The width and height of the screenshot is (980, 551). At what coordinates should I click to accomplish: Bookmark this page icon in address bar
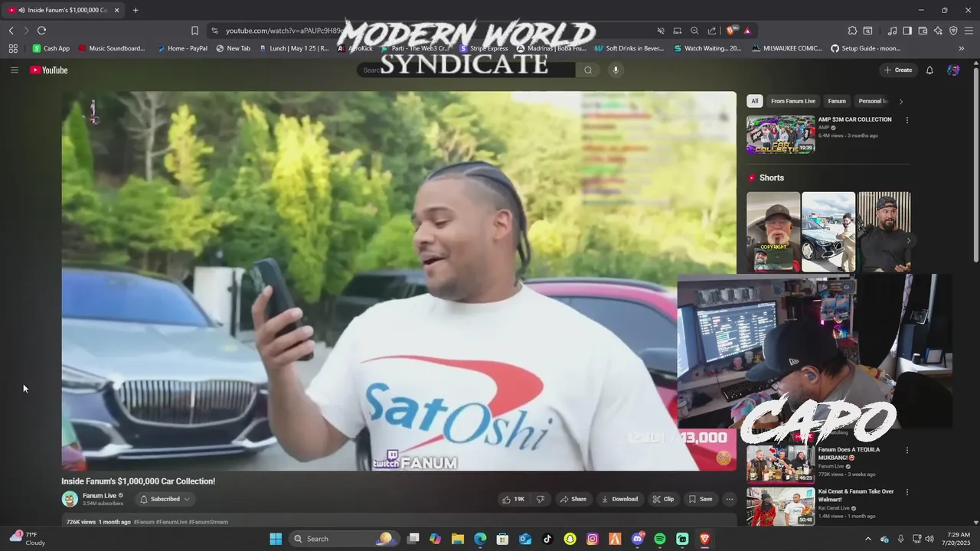(x=194, y=31)
